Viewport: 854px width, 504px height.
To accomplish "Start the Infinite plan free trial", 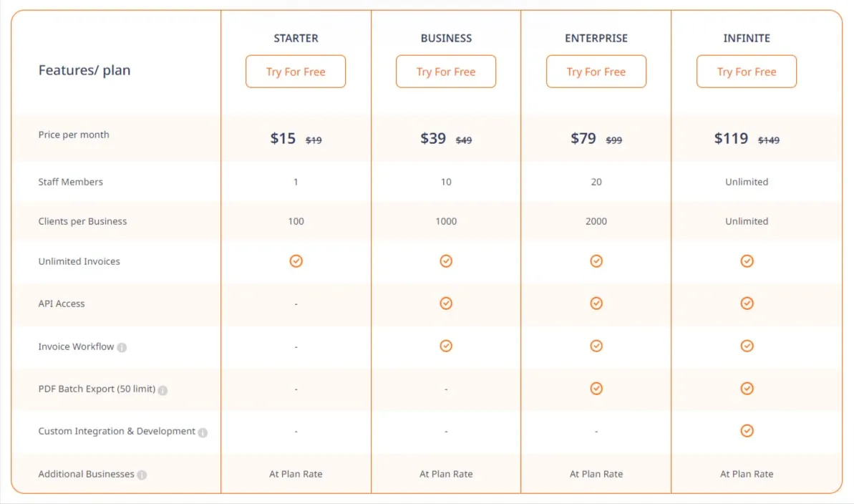I will click(x=746, y=72).
